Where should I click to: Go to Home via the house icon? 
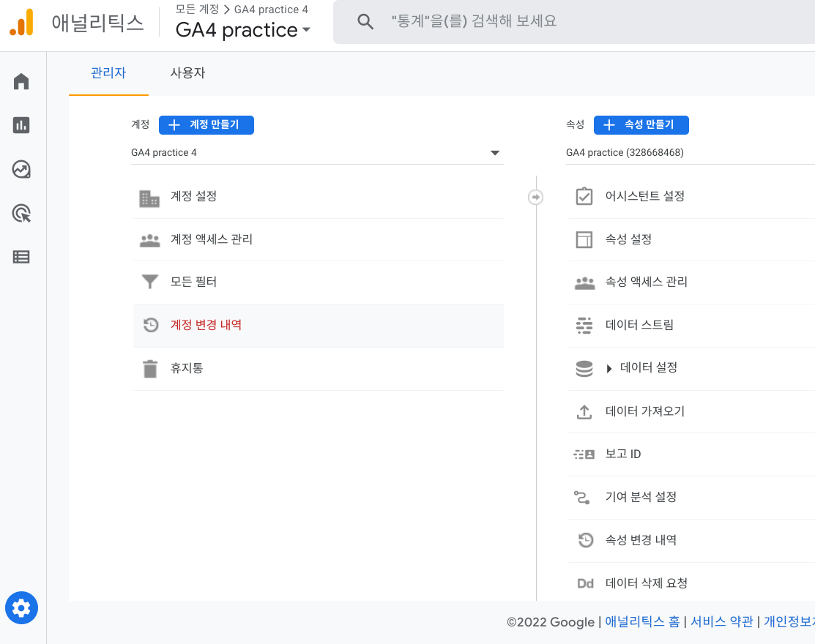coord(21,81)
